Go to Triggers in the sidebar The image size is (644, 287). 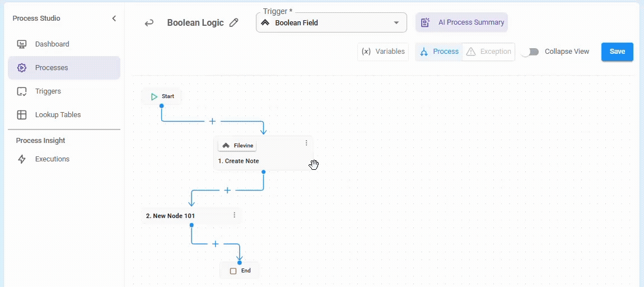[x=48, y=91]
